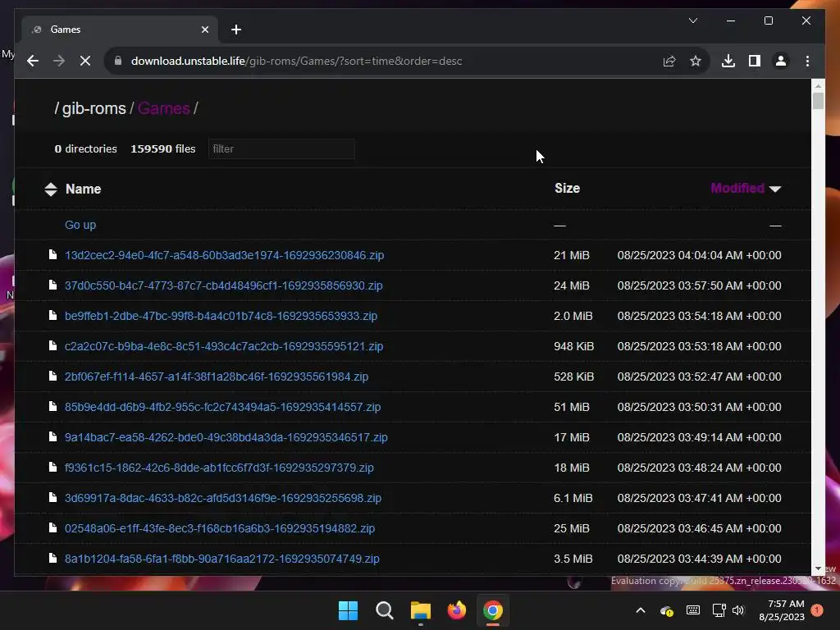Open the site info padlock icon

[118, 61]
